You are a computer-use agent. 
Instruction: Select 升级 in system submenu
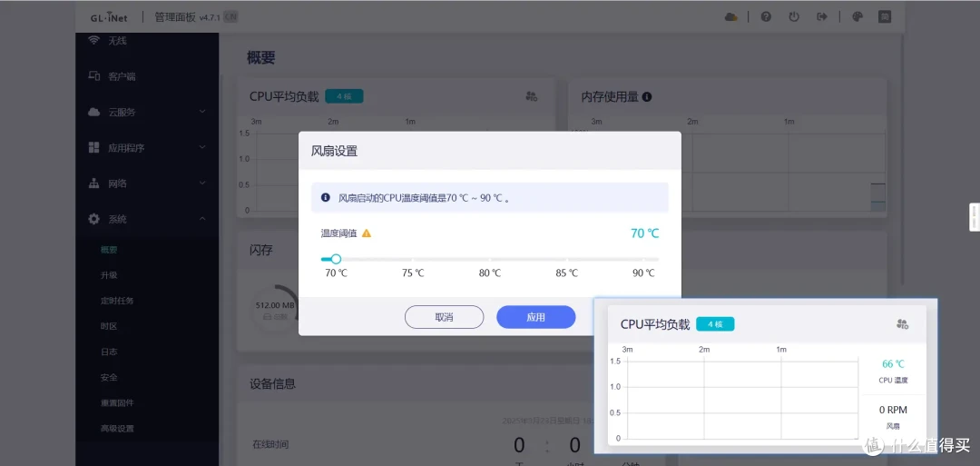point(109,275)
